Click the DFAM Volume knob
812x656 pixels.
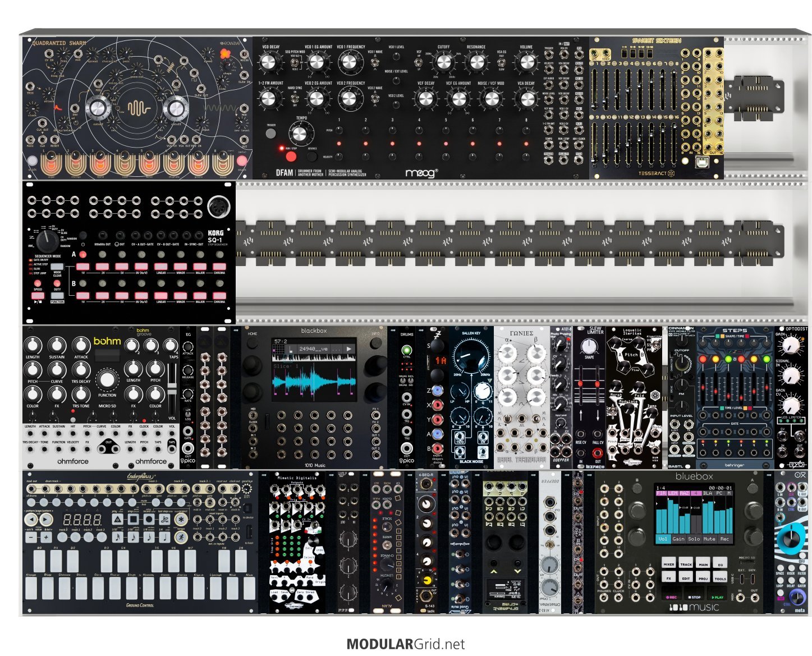(x=526, y=62)
